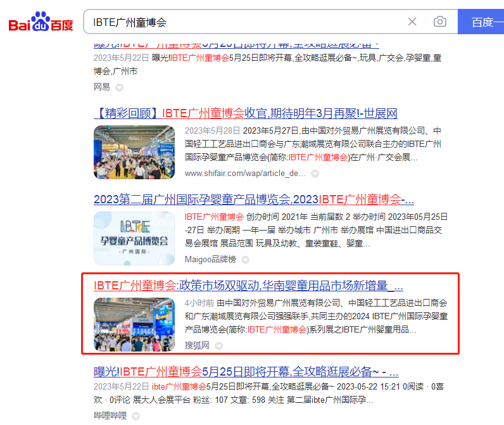Click the exhibition hall thumbnail of 世展网 result

(x=134, y=152)
